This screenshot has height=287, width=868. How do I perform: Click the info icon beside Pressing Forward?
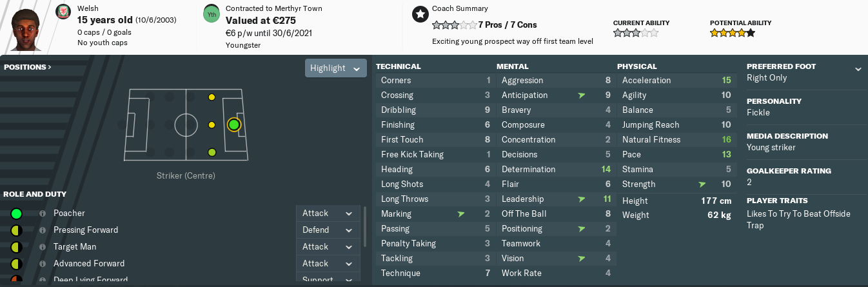pos(43,230)
